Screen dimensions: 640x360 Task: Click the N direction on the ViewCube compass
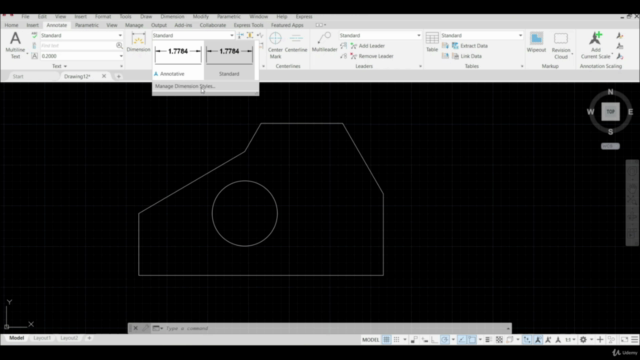610,92
